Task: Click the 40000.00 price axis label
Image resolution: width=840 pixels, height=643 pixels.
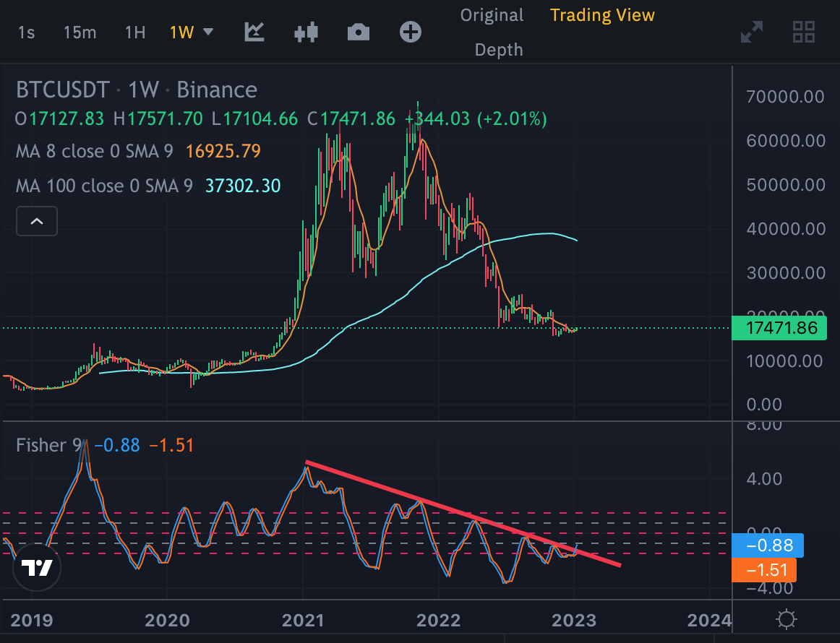Action: (x=786, y=229)
